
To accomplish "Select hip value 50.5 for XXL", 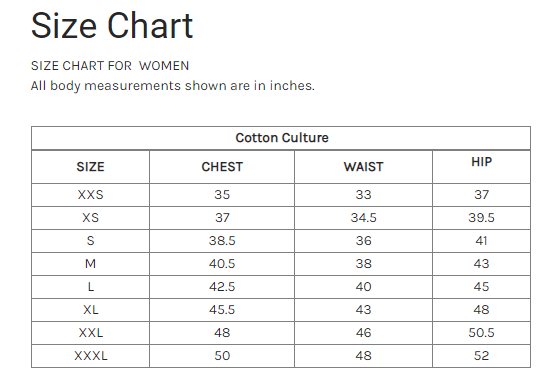I will (x=481, y=333).
